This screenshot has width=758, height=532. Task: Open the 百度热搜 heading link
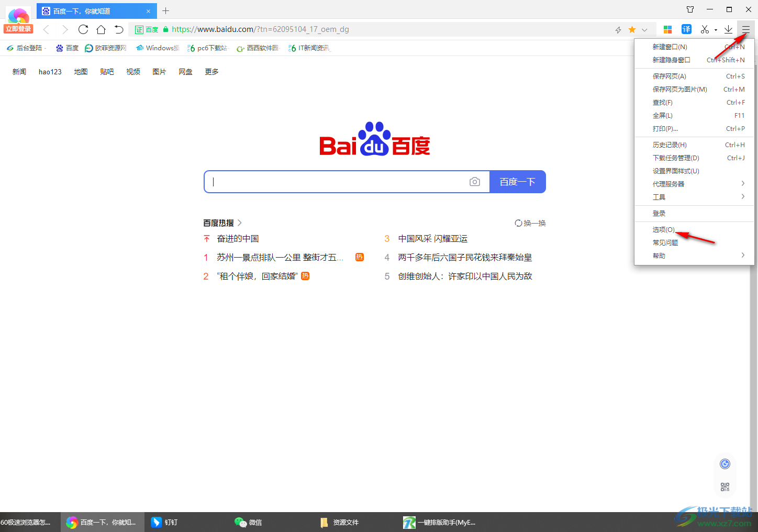(222, 223)
